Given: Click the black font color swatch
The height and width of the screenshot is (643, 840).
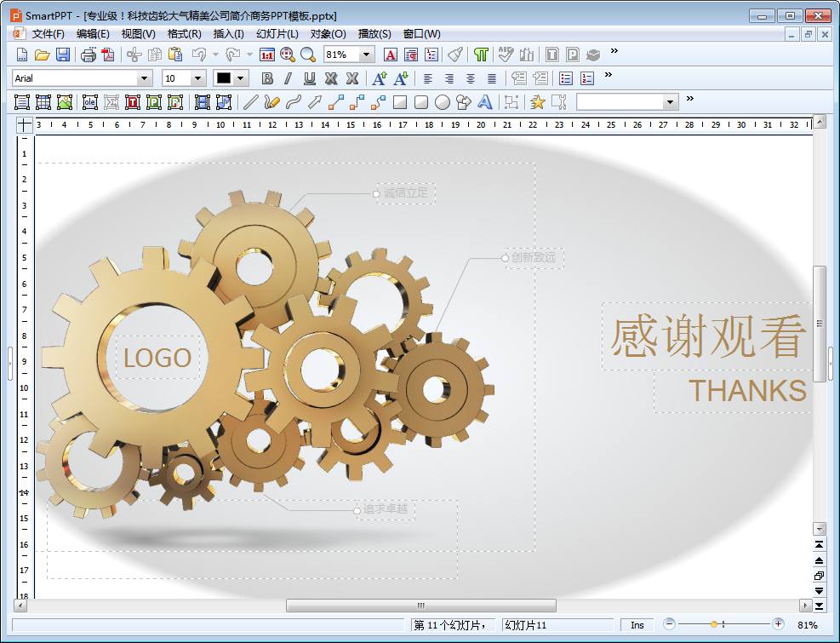Looking at the screenshot, I should [224, 78].
